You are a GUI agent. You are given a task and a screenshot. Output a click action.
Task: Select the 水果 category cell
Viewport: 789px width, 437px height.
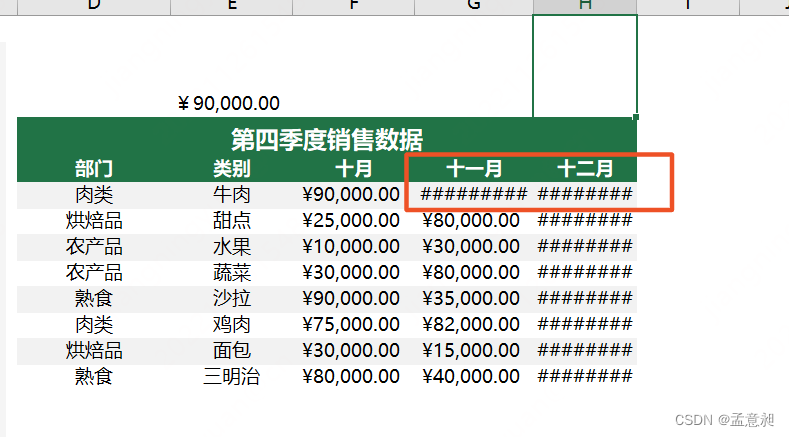[231, 247]
